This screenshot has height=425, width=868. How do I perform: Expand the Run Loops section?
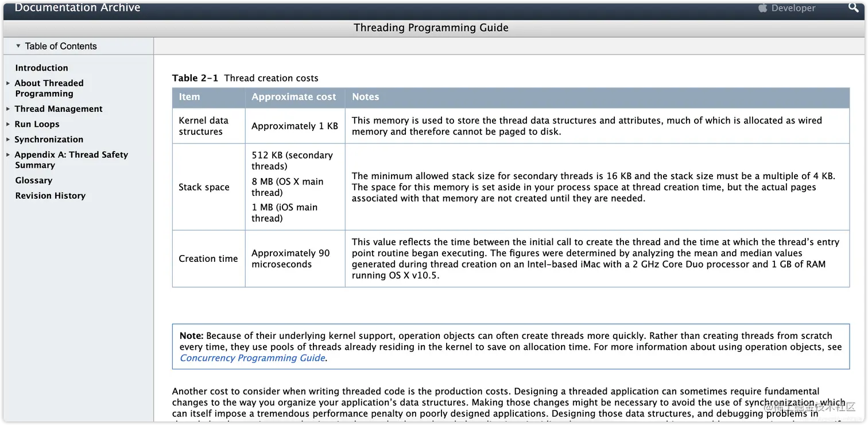7,124
